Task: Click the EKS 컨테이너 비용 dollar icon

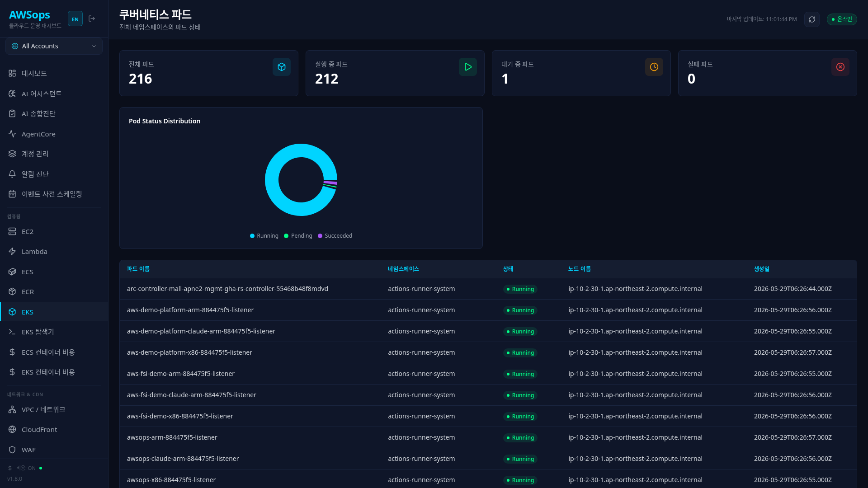Action: (12, 372)
